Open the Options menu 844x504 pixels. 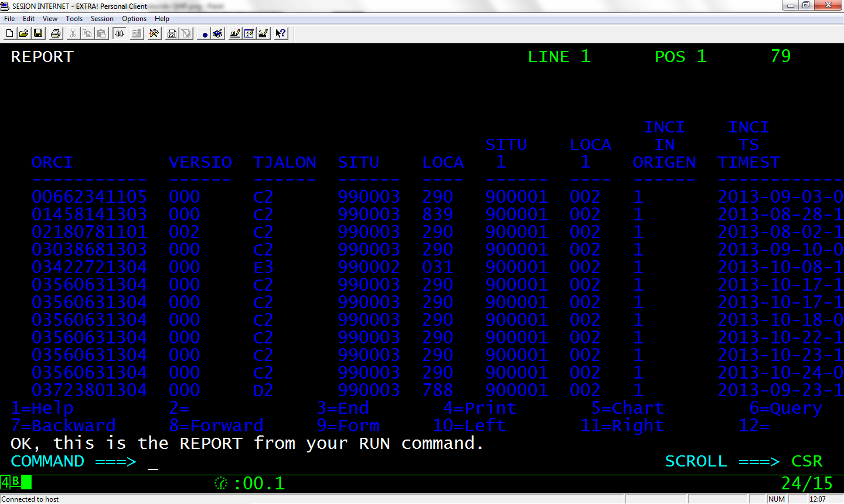click(134, 18)
